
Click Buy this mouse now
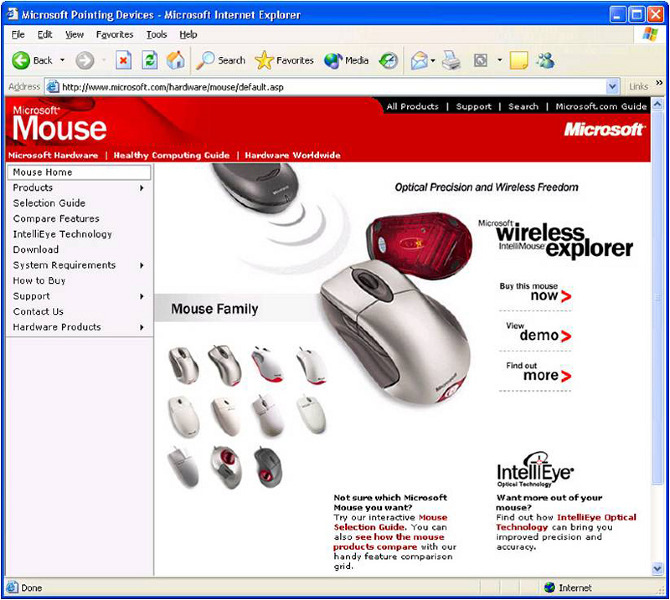click(535, 292)
